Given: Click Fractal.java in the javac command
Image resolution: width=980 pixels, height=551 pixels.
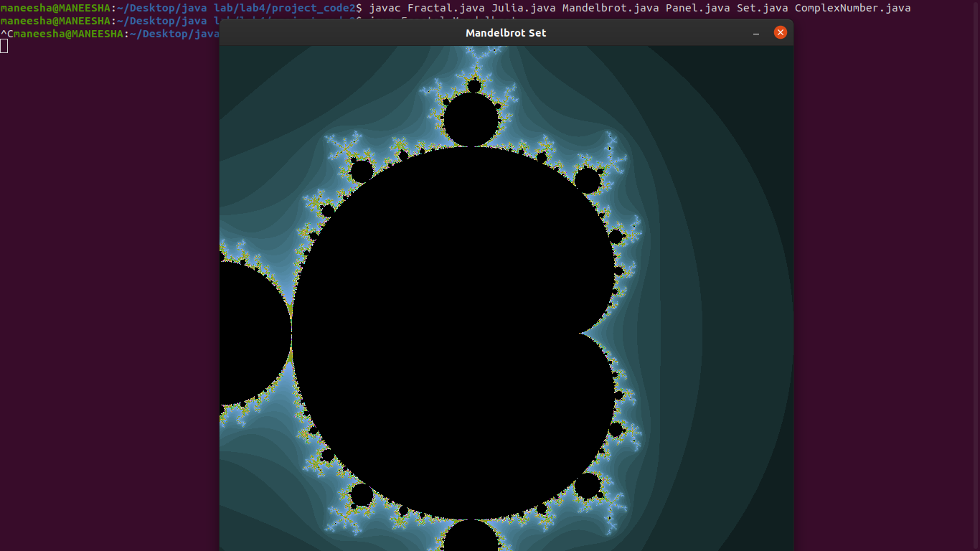Looking at the screenshot, I should click(x=446, y=8).
